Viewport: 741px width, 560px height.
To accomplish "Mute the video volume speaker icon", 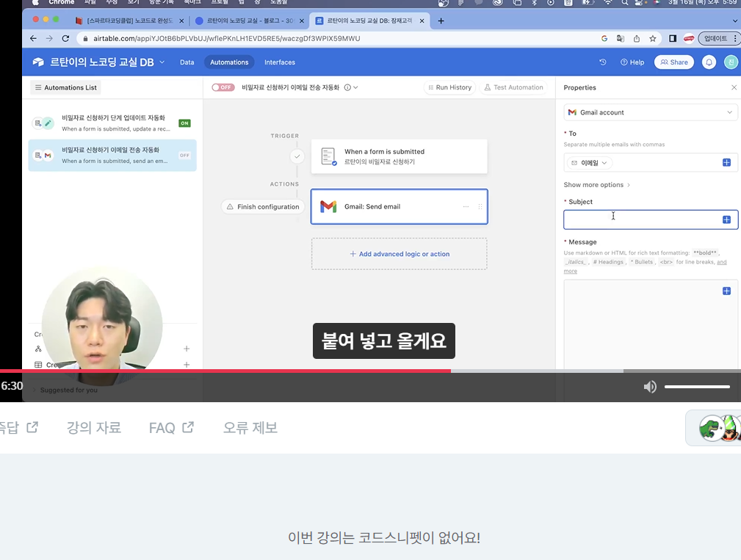I will tap(650, 387).
